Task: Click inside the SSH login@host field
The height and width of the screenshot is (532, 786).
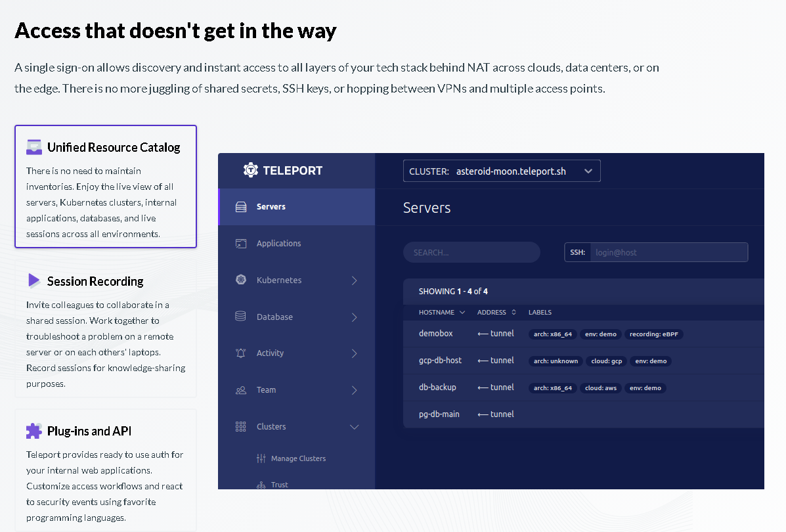Action: coord(670,252)
